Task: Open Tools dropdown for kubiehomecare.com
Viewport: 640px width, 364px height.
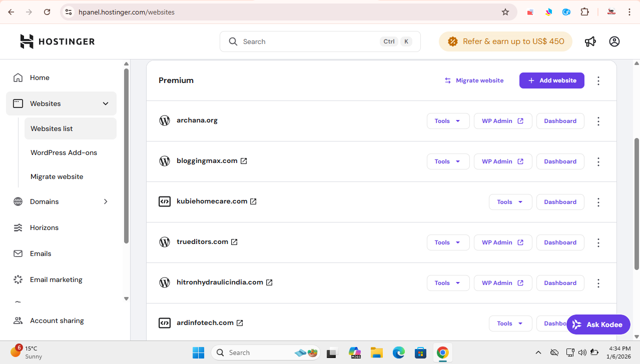Action: (x=510, y=202)
